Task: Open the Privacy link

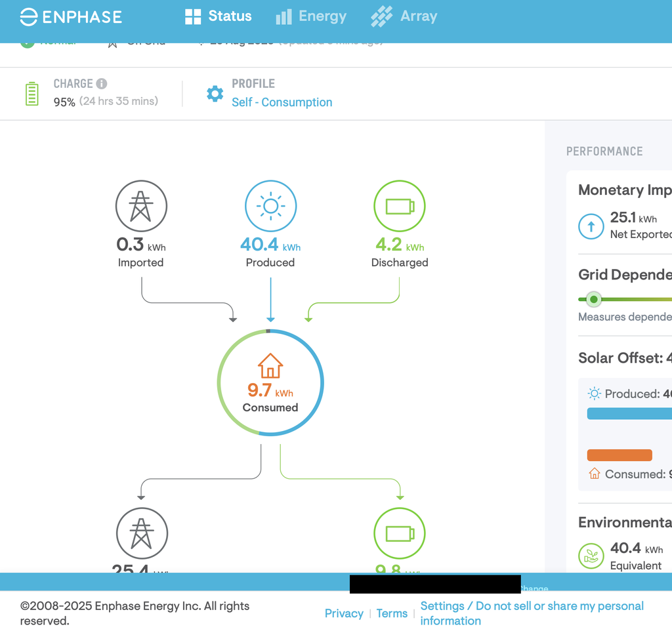Action: click(344, 613)
